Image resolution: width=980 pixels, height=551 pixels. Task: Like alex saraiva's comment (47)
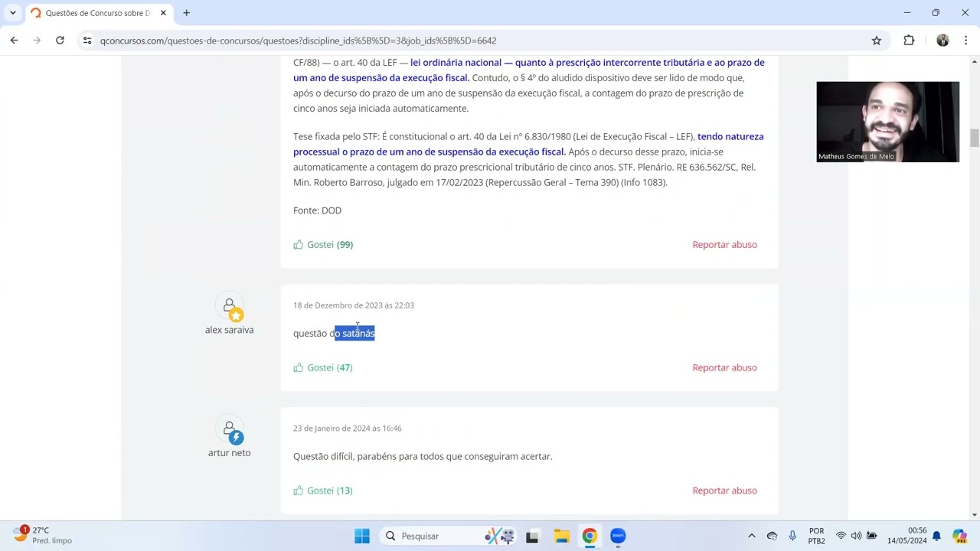point(322,367)
